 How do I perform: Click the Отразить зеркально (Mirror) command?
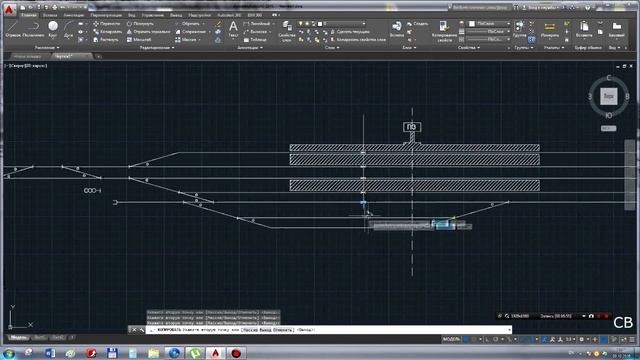point(148,31)
